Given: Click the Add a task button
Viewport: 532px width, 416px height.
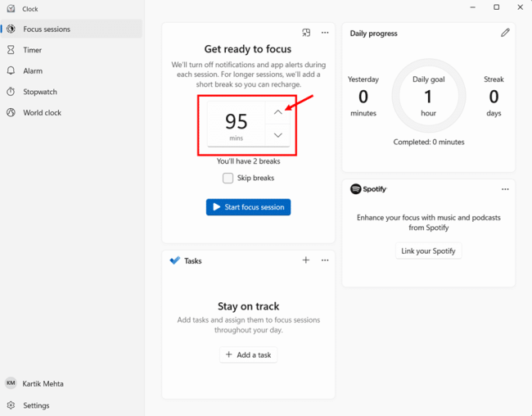Looking at the screenshot, I should click(x=248, y=355).
